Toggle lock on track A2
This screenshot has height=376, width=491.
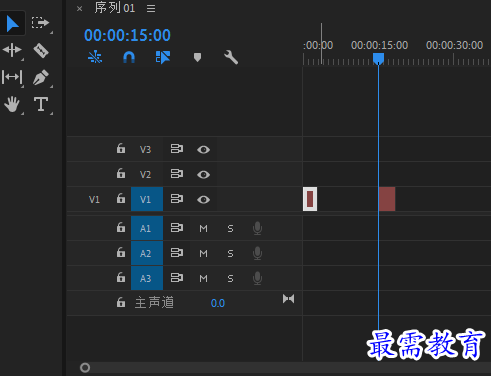click(121, 253)
